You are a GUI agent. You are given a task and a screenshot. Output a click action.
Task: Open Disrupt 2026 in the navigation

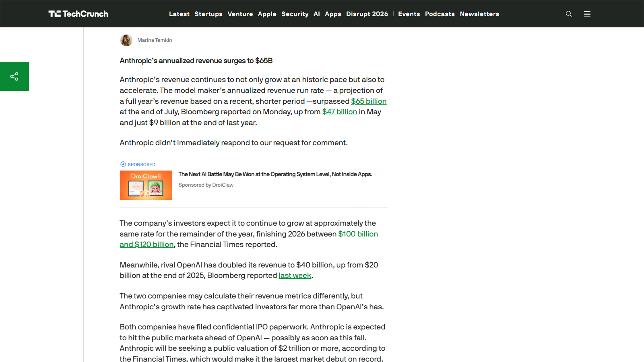[367, 14]
